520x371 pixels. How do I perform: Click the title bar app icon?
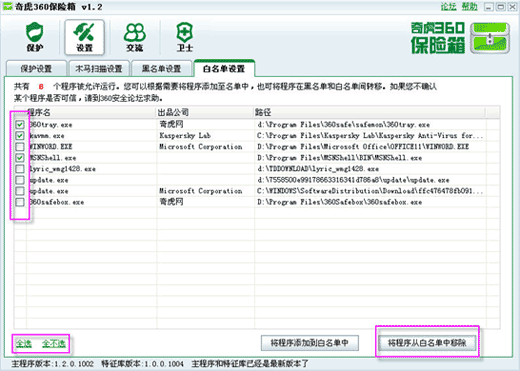click(7, 6)
